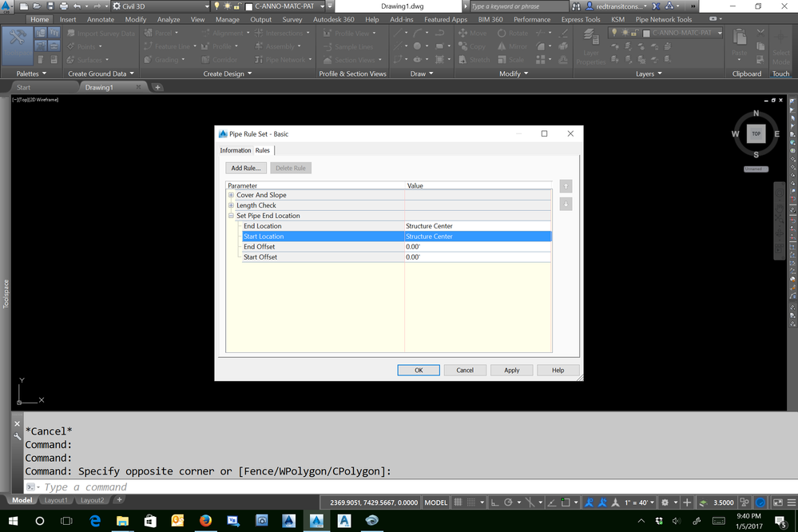This screenshot has width=798, height=532.
Task: Toggle ortho mode in status bar
Action: click(494, 502)
